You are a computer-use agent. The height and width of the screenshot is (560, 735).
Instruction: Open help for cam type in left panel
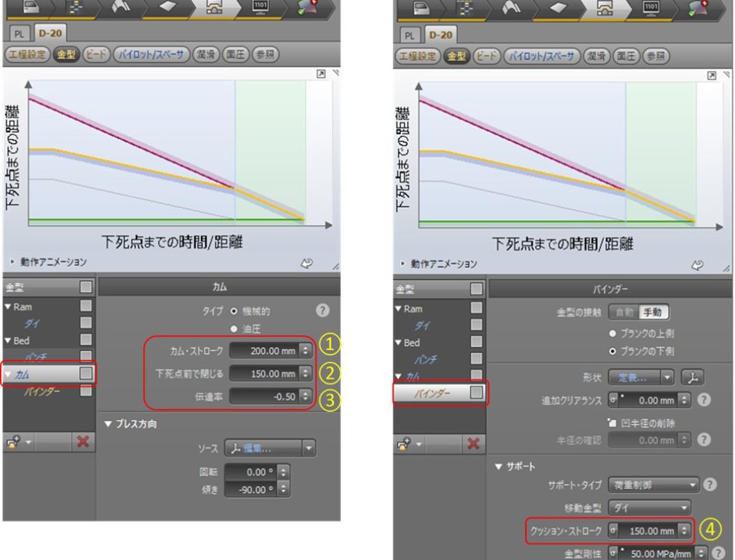point(323,310)
